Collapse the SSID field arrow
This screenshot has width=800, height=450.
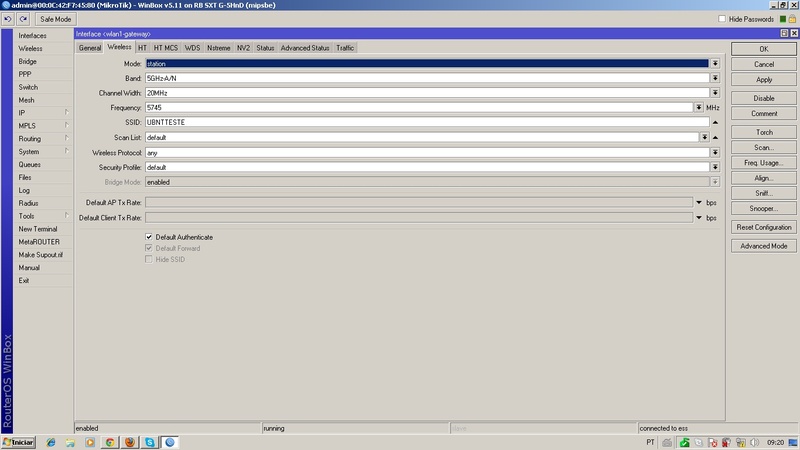point(715,122)
